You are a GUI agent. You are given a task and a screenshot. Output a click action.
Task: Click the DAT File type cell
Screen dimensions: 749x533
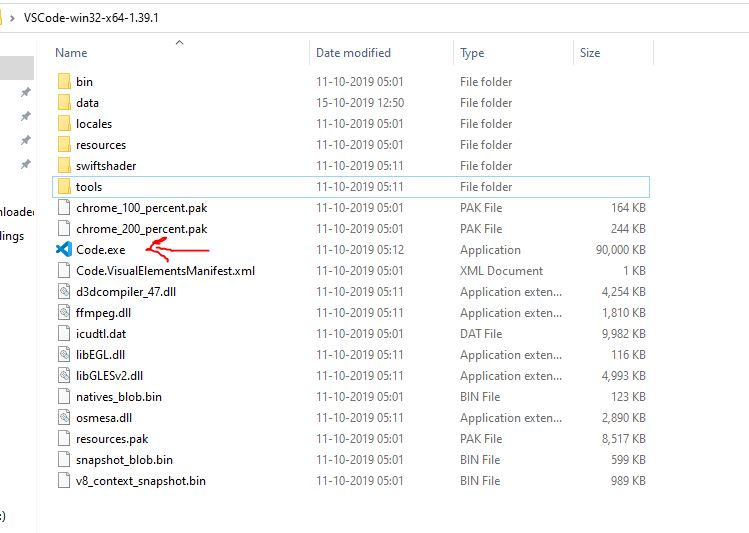[481, 334]
